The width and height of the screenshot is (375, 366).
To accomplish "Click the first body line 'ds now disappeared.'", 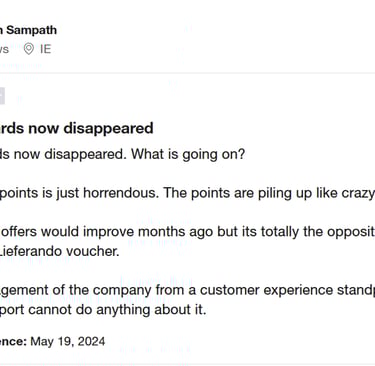I will (x=63, y=154).
